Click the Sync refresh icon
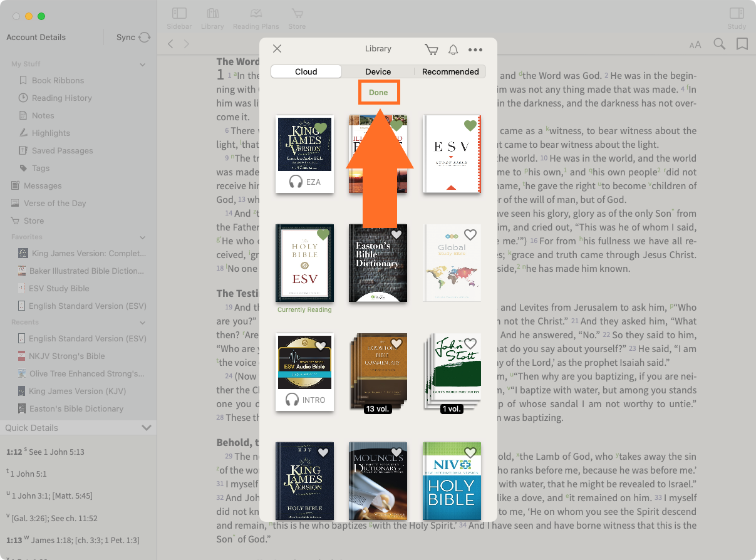Screen dimensions: 756x560 coord(145,38)
